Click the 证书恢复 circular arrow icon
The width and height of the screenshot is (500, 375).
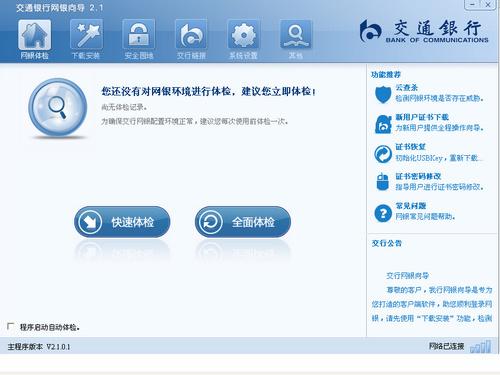(383, 154)
